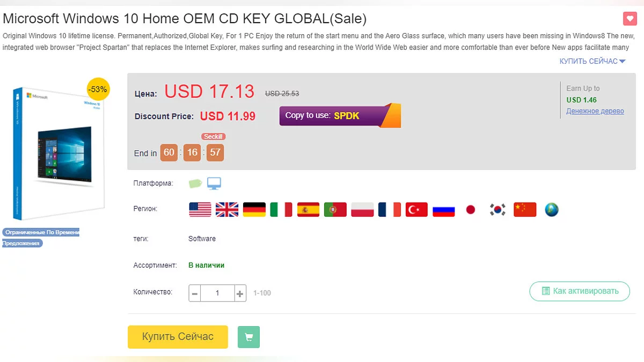
Task: Decrease quantity with minus button
Action: [x=195, y=293]
